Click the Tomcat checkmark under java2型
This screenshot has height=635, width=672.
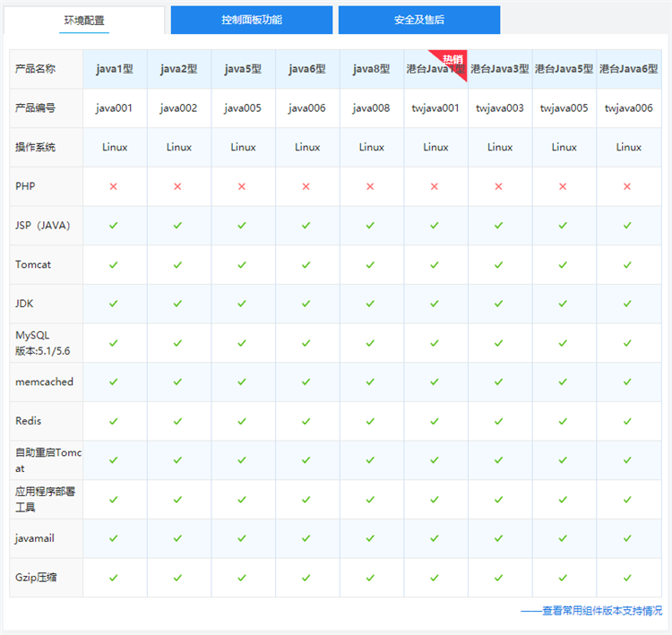pyautogui.click(x=178, y=265)
